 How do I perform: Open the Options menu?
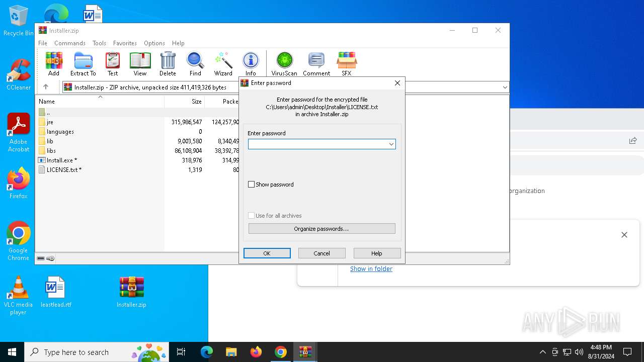154,43
